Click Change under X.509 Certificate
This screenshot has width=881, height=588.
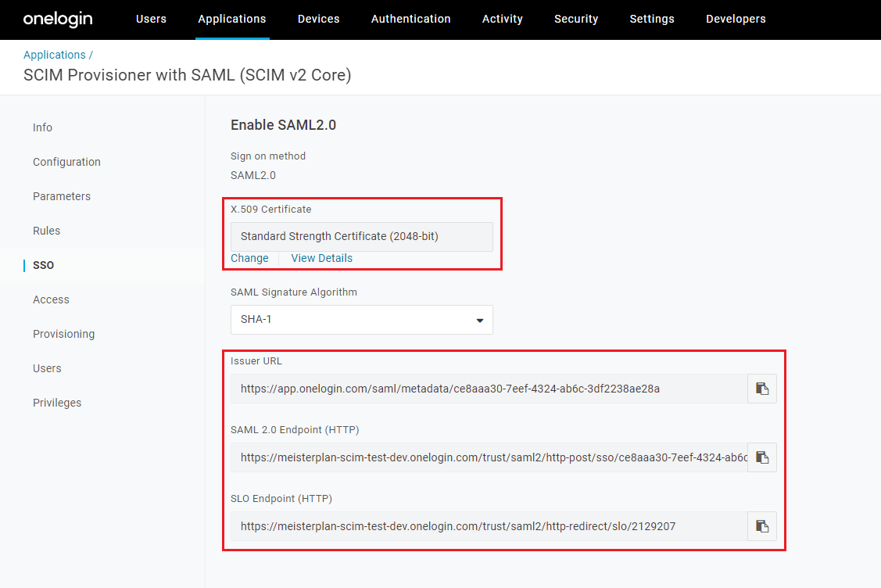click(249, 258)
